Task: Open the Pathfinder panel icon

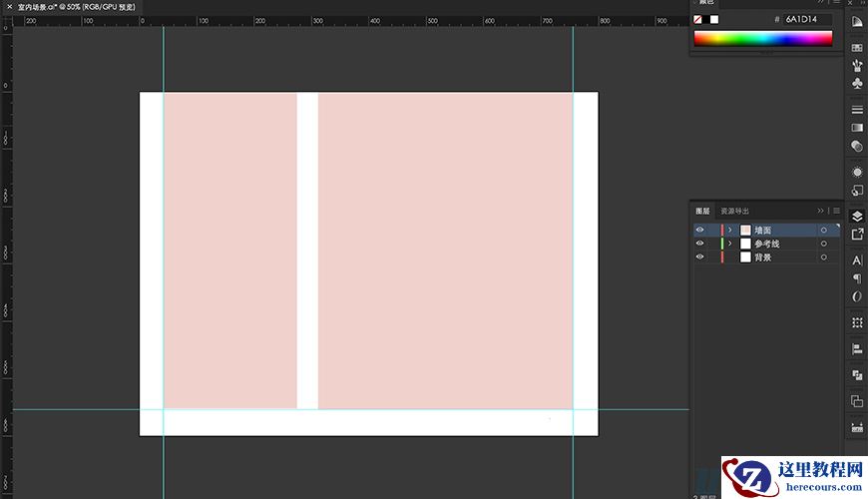Action: tap(857, 375)
